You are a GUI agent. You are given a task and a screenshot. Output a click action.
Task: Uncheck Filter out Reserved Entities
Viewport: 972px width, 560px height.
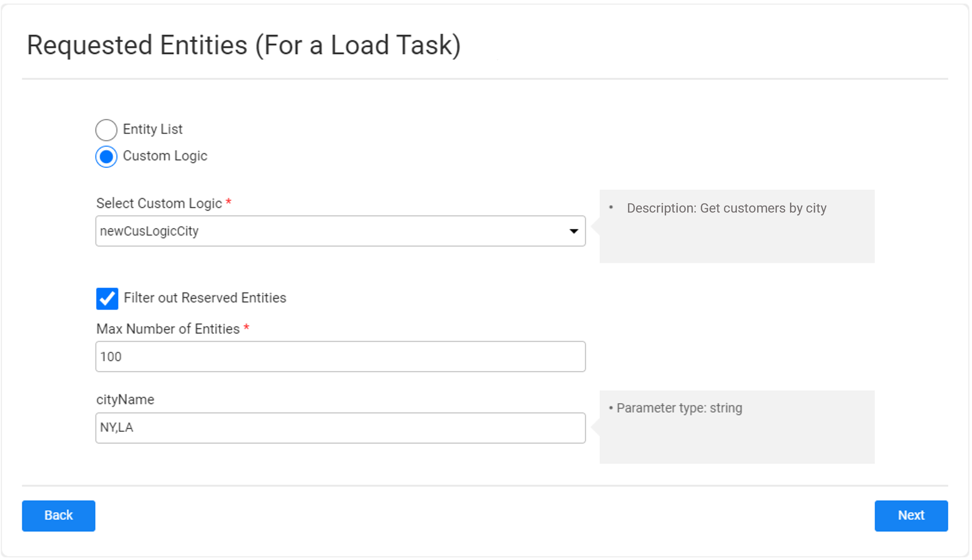[107, 298]
